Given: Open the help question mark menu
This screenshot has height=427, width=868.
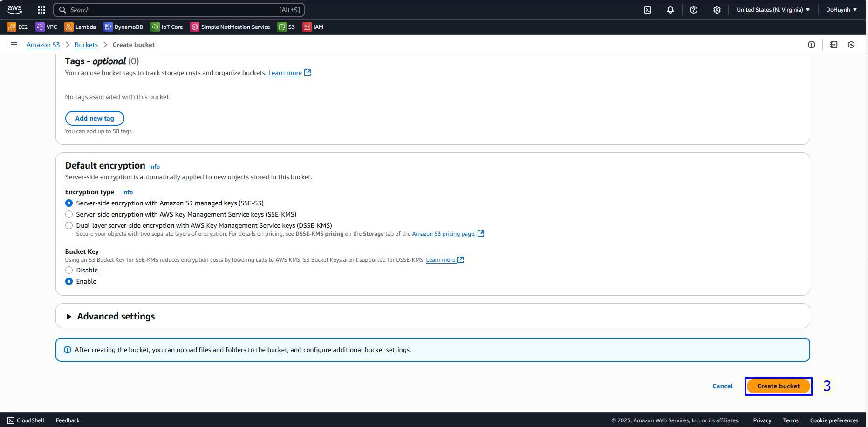Looking at the screenshot, I should [x=694, y=10].
